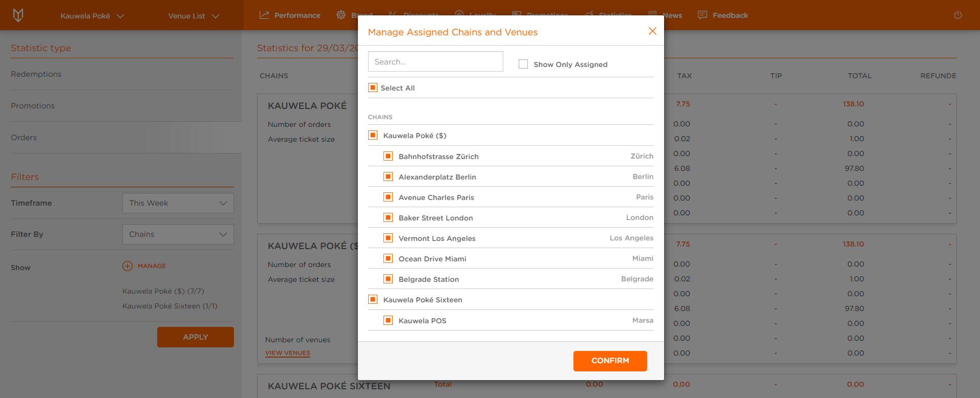Screen dimensions: 980x398
Task: Click the Zürich city label
Action: (642, 156)
